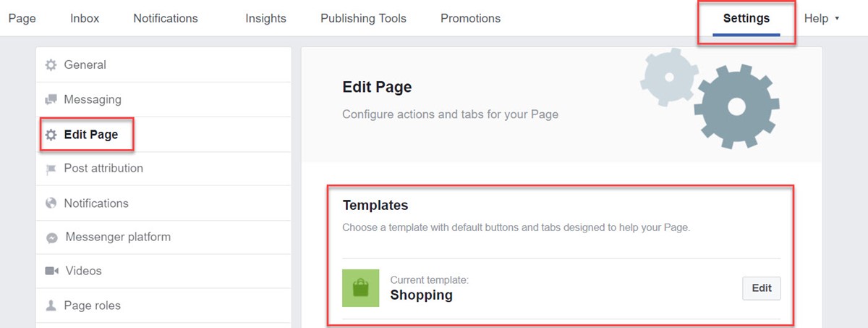The image size is (868, 328).
Task: Click Edit button for Shopping template
Action: [762, 287]
